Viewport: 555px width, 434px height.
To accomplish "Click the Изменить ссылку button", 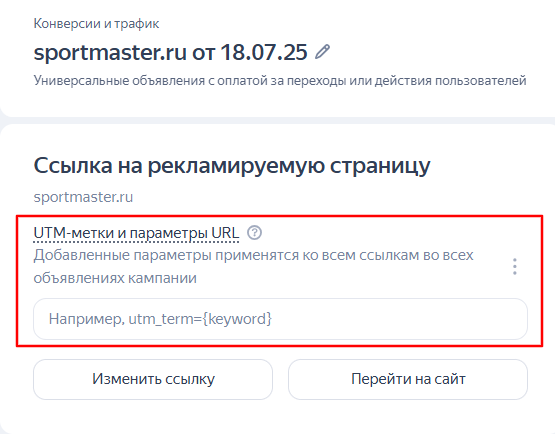I will click(153, 379).
